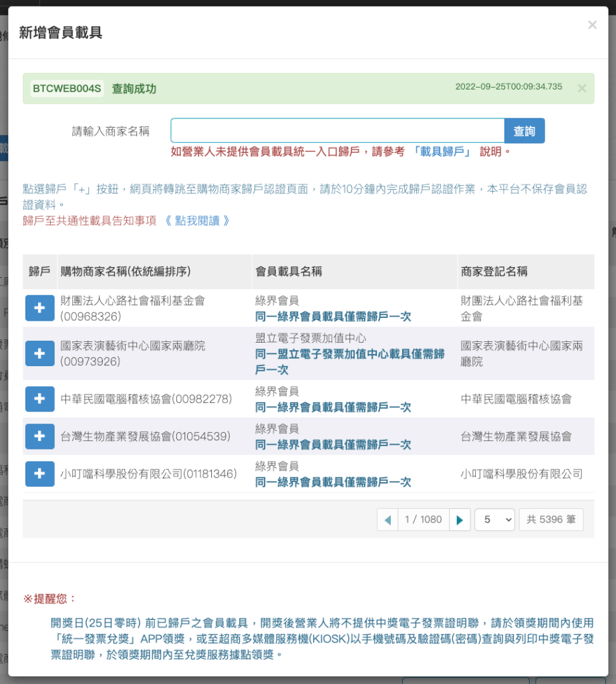This screenshot has width=616, height=684.
Task: Click 綠界會員 in the 小叮噹科學 row
Action: click(x=277, y=466)
